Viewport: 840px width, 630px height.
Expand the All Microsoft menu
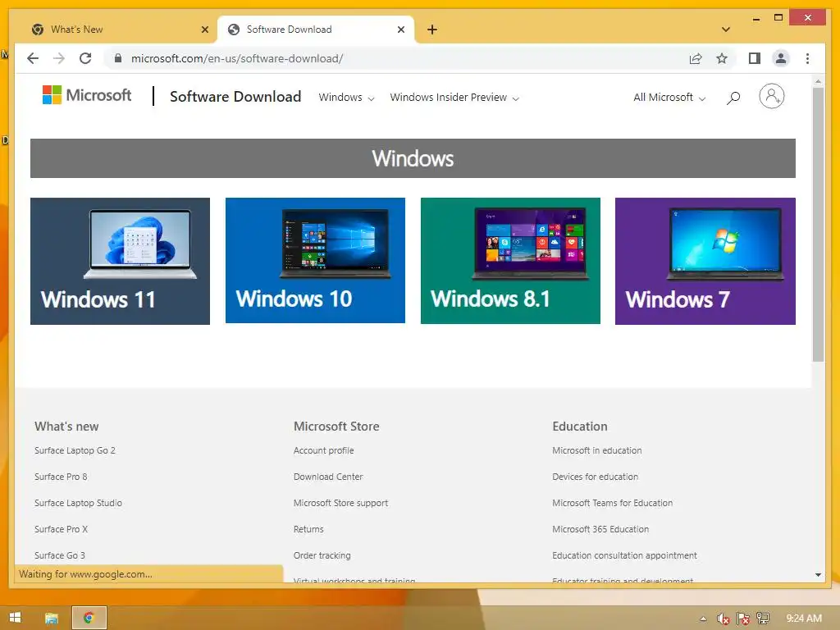click(x=669, y=98)
